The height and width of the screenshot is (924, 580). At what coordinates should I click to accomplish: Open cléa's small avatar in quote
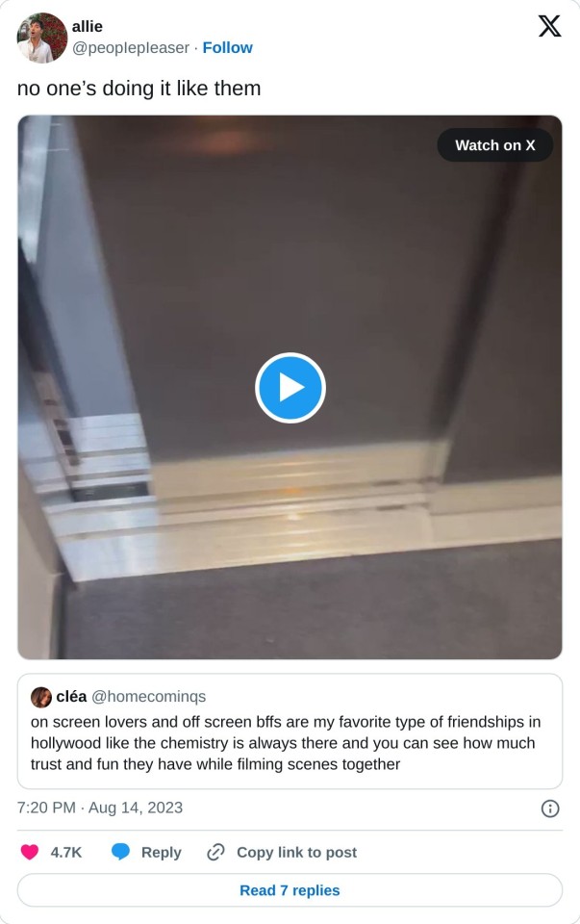pyautogui.click(x=41, y=697)
